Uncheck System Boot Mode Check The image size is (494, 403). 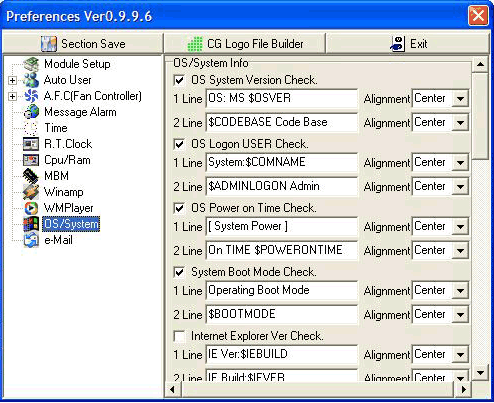pos(179,272)
